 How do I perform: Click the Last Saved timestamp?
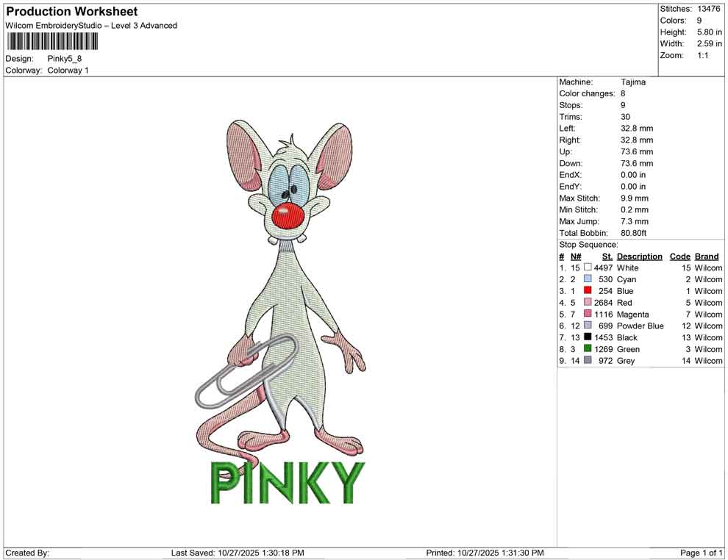pyautogui.click(x=238, y=553)
